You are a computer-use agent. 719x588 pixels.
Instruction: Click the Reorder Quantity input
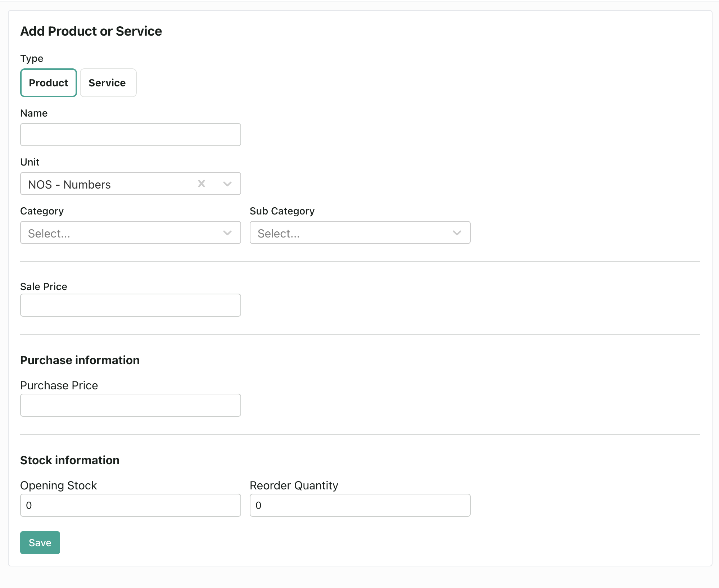tap(360, 505)
